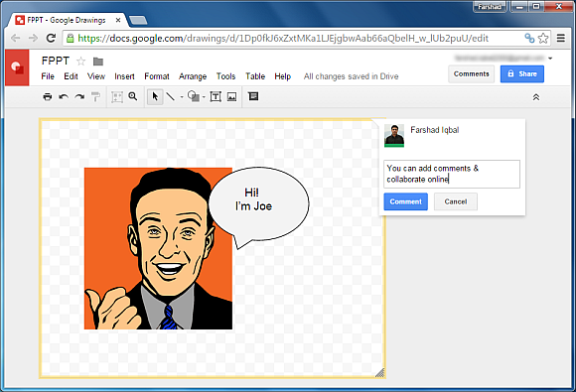Click All changes saved in Drive

click(x=352, y=76)
